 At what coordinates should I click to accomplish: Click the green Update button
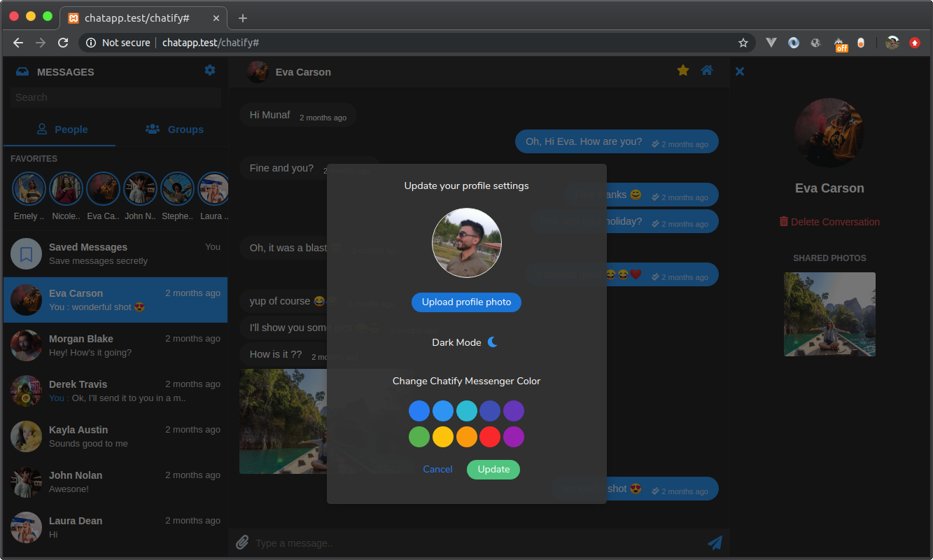tap(493, 469)
